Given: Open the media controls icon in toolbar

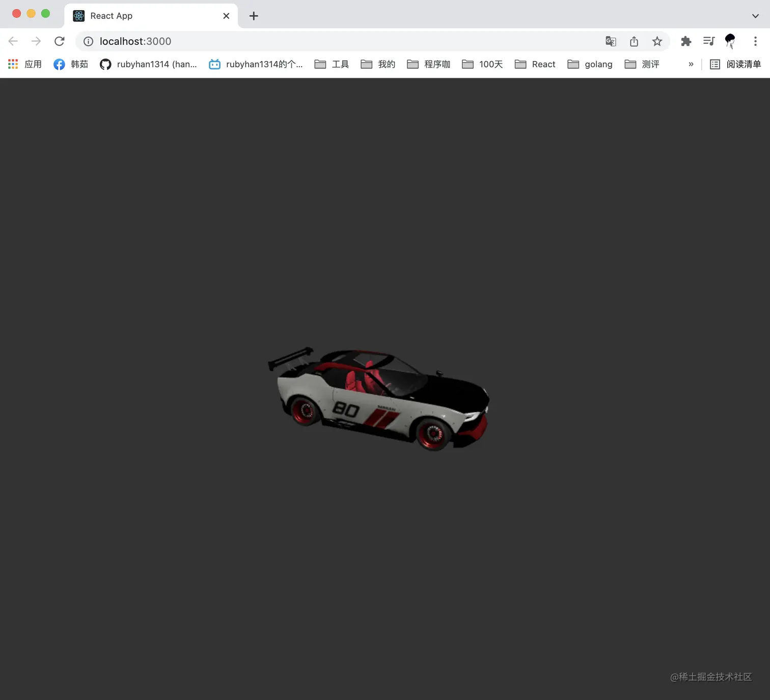Looking at the screenshot, I should pyautogui.click(x=708, y=41).
